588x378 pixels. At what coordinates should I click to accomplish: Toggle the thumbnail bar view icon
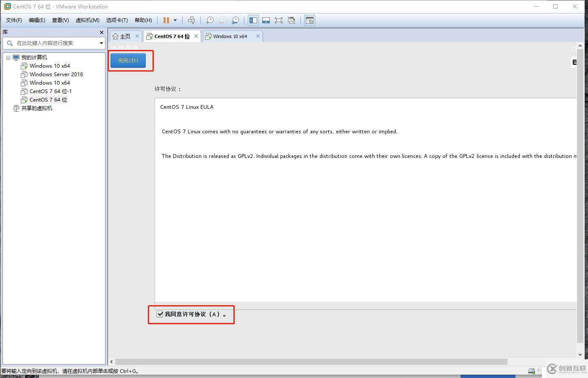266,20
